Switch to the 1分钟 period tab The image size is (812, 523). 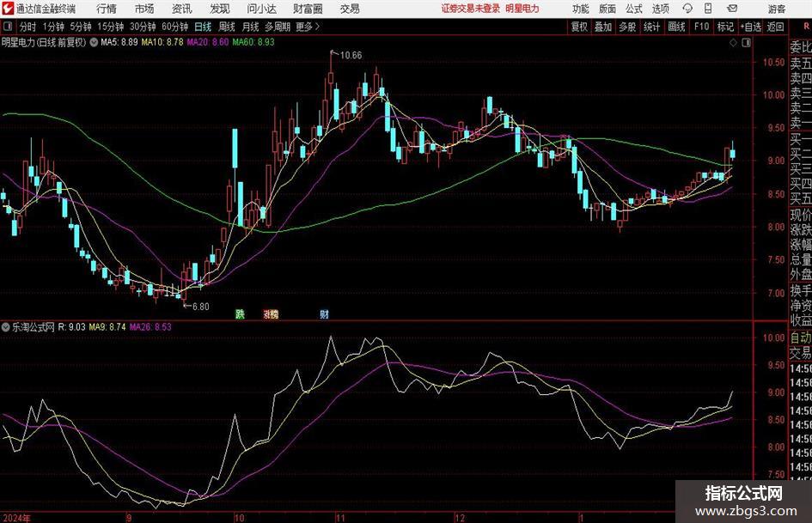(53, 27)
